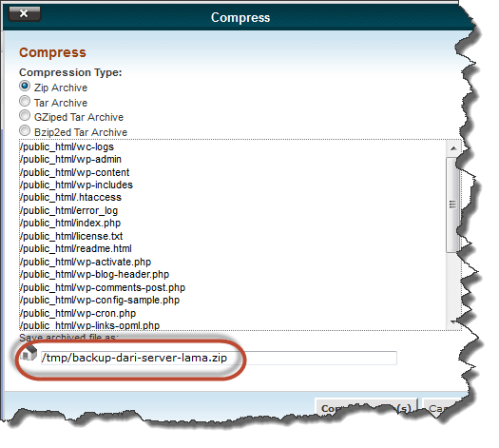Select the Zip Archive compression type
The width and height of the screenshot is (499, 448).
pyautogui.click(x=25, y=87)
